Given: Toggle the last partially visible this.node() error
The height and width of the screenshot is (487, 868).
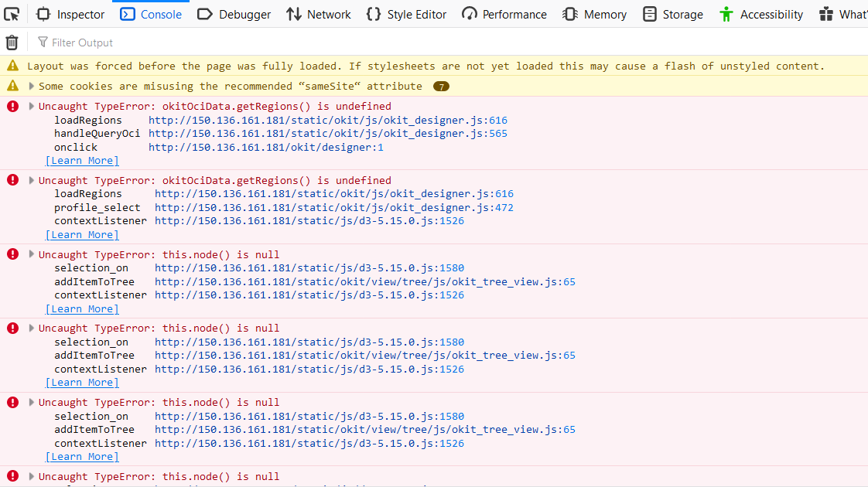Looking at the screenshot, I should click(32, 476).
